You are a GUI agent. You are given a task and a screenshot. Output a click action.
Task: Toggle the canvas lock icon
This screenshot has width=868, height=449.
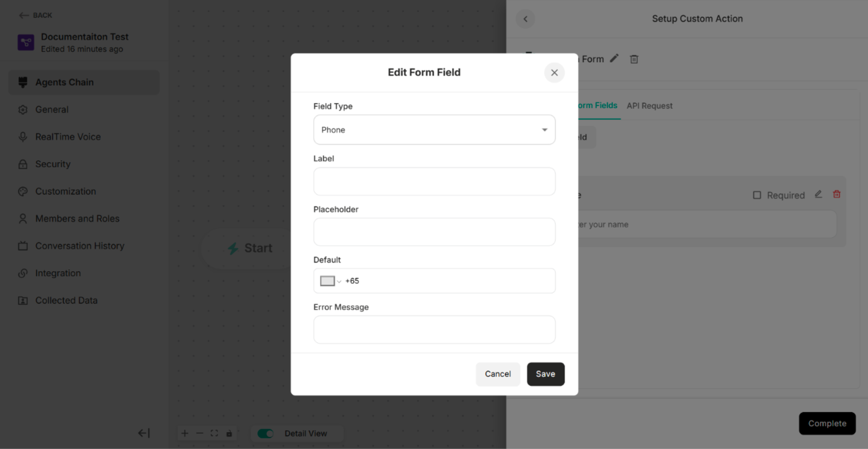[x=229, y=433]
